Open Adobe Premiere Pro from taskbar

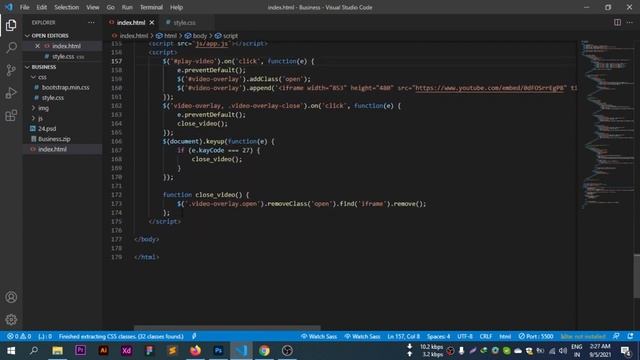click(80, 351)
